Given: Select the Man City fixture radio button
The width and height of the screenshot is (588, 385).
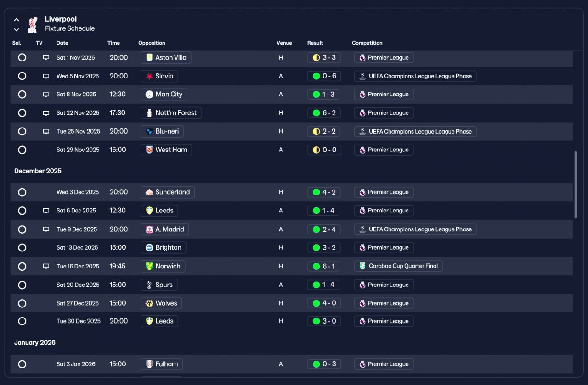Looking at the screenshot, I should (22, 95).
